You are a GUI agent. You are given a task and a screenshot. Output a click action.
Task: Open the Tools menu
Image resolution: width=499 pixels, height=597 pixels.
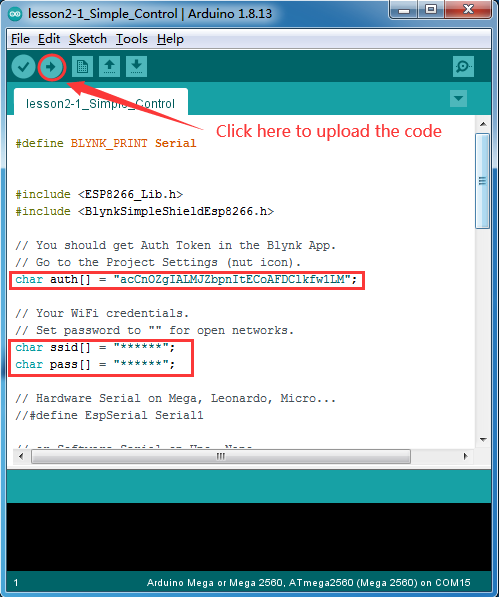(132, 39)
